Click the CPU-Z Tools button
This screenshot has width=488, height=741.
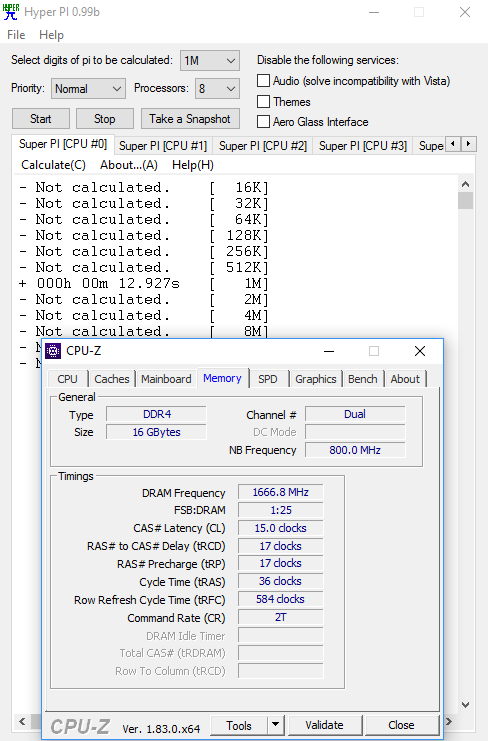click(239, 725)
